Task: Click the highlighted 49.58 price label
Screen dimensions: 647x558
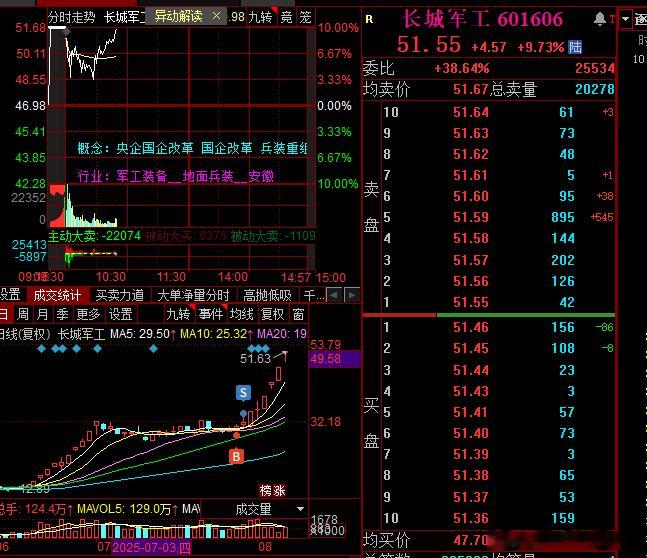Action: [x=335, y=359]
